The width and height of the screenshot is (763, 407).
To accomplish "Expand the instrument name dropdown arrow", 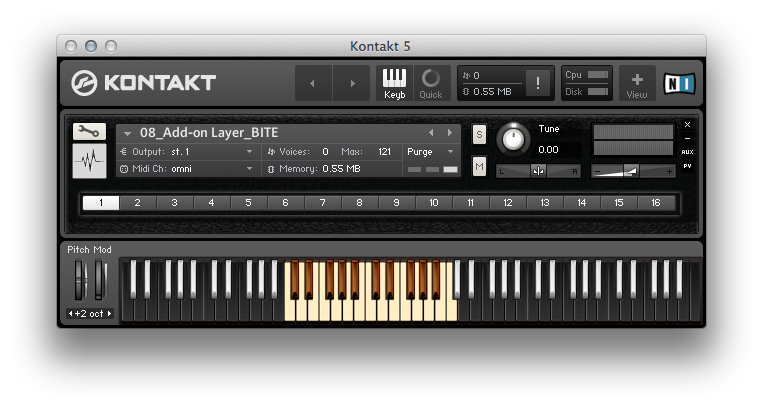I will pos(127,133).
